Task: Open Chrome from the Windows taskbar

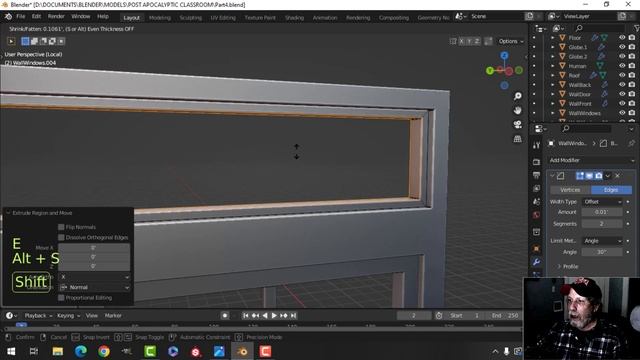Action: point(104,351)
